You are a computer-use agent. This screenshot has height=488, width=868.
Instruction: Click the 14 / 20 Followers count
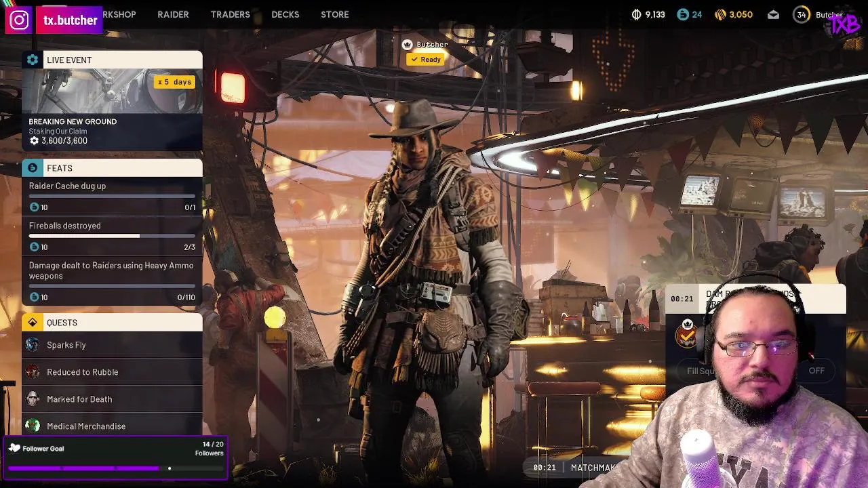[x=210, y=449]
